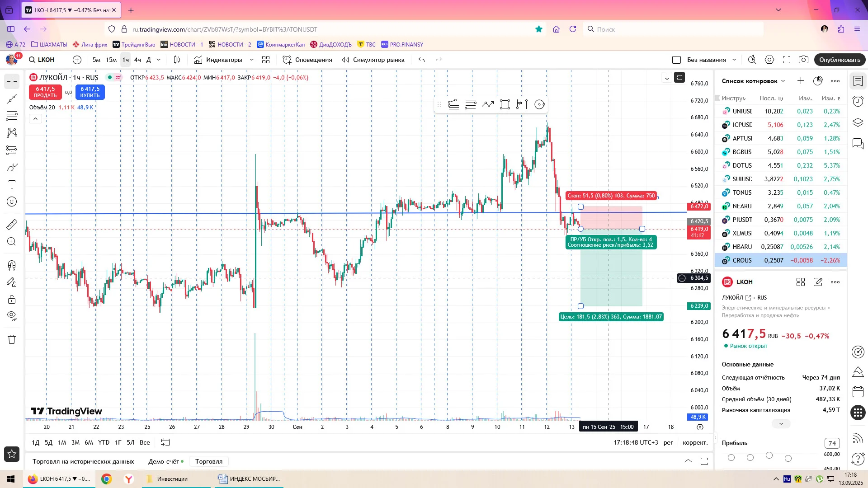Click the blue КУПИТЬ buy button

[90, 92]
